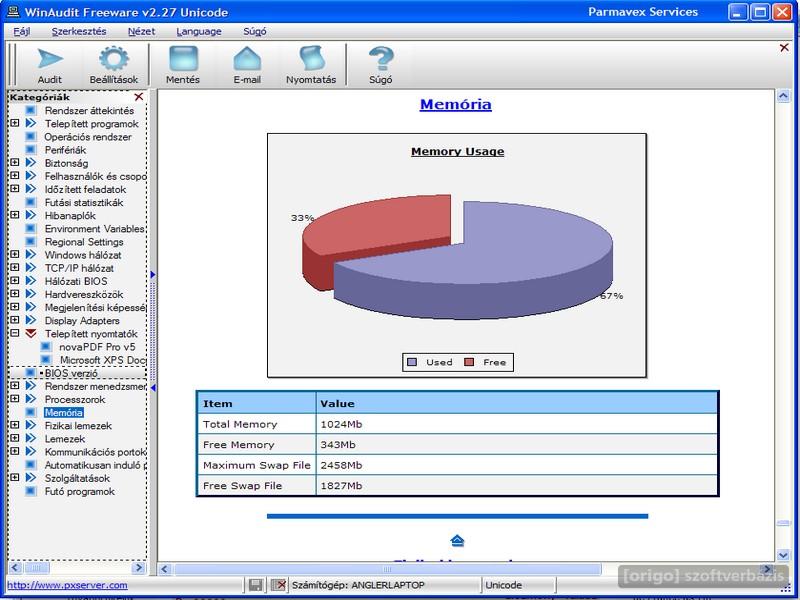Image resolution: width=800 pixels, height=600 pixels.
Task: Expand the Fizikai lemezek node
Action: [x=15, y=426]
